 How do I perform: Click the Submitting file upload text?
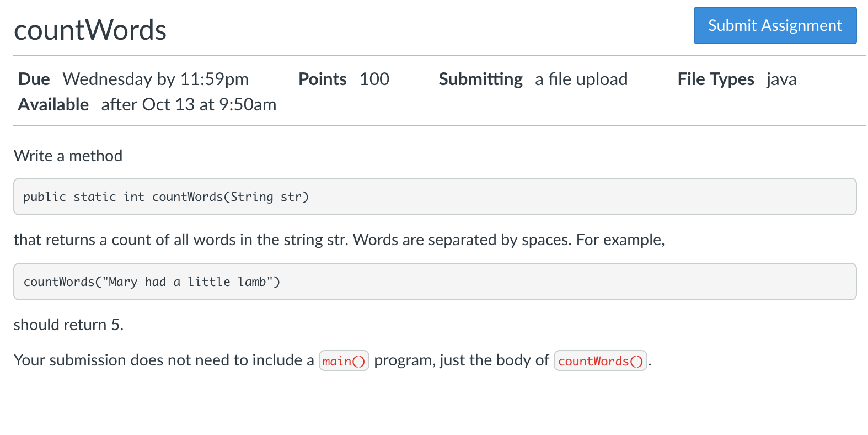pyautogui.click(x=580, y=79)
